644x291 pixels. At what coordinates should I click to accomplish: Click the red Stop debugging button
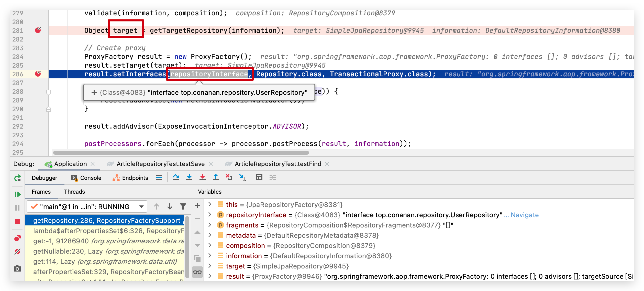(x=17, y=221)
